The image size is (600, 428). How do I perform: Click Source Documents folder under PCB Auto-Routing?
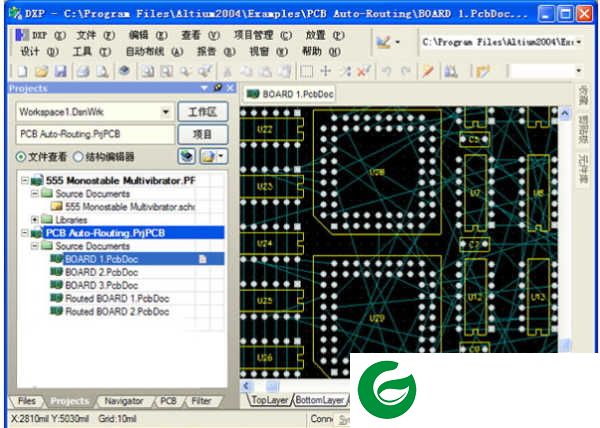(93, 246)
